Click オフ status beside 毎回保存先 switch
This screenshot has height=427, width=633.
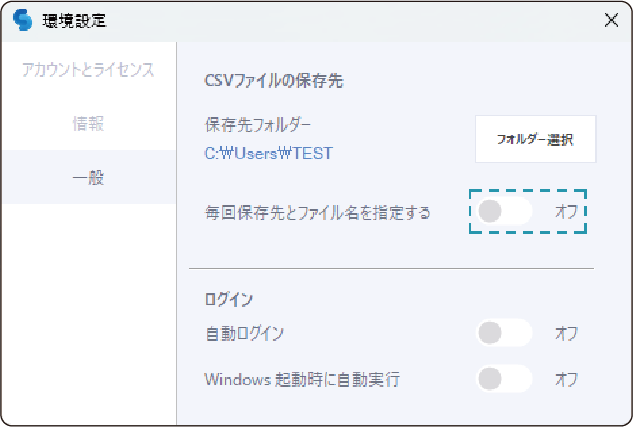coord(566,212)
